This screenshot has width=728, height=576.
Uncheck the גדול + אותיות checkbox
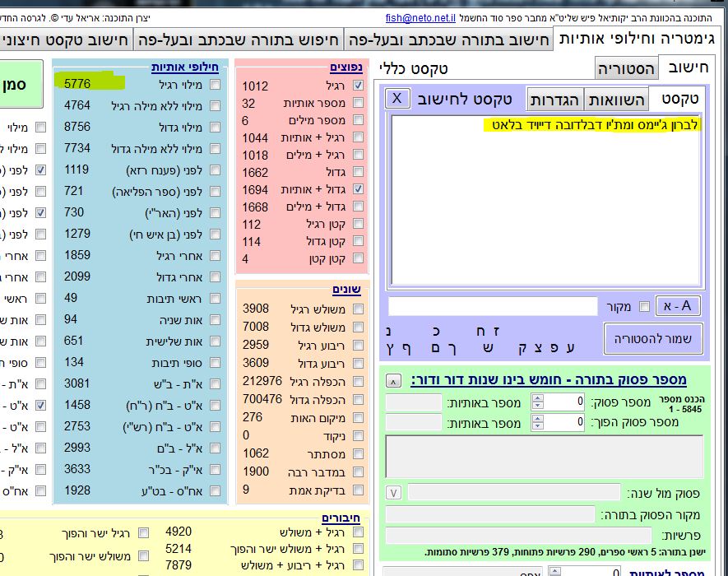(x=358, y=189)
